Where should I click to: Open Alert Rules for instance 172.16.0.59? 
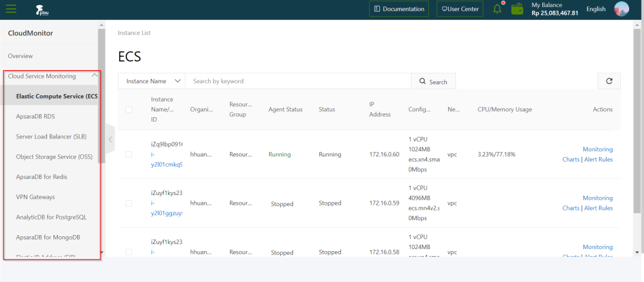point(598,209)
